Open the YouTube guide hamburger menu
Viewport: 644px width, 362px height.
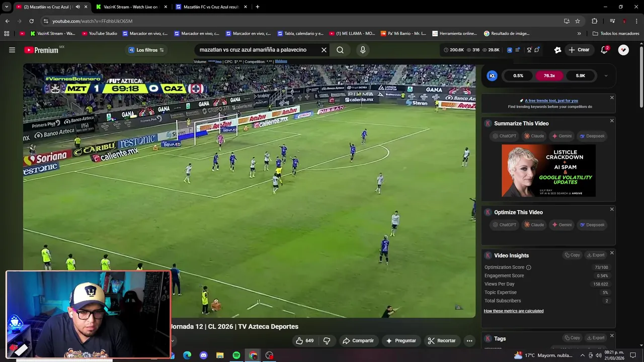(x=12, y=50)
